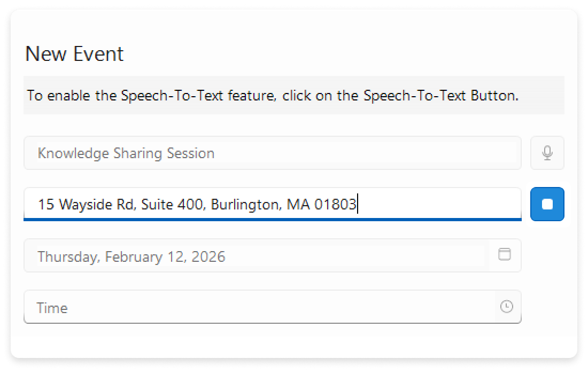Click the New Event heading

(x=74, y=54)
